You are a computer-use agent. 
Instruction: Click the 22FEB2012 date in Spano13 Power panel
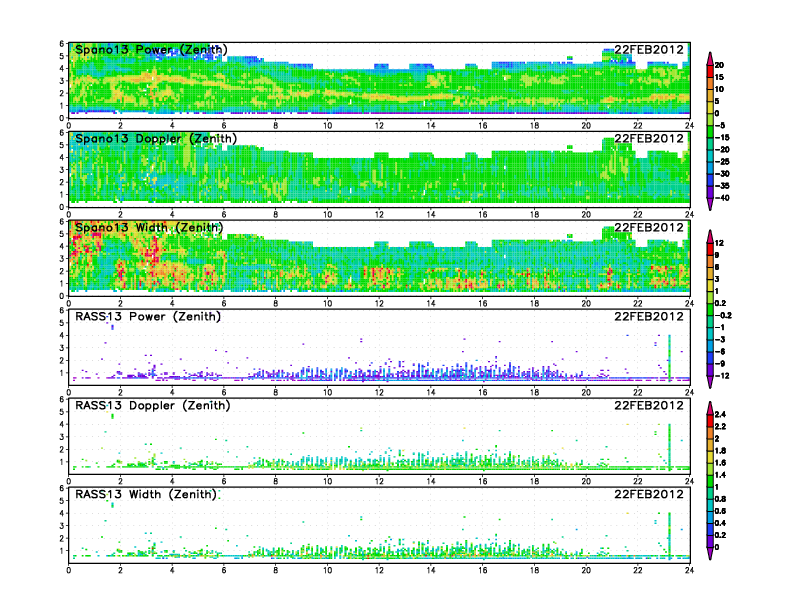pos(649,49)
